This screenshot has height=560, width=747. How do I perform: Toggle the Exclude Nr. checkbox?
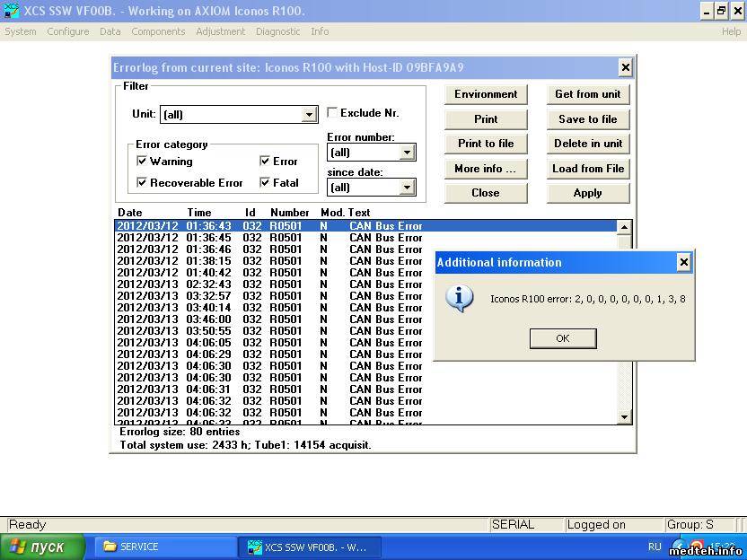(x=332, y=113)
